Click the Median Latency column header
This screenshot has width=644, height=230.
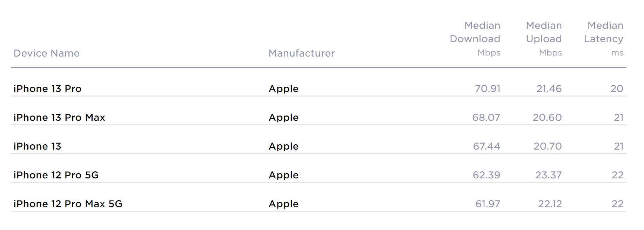pos(604,39)
